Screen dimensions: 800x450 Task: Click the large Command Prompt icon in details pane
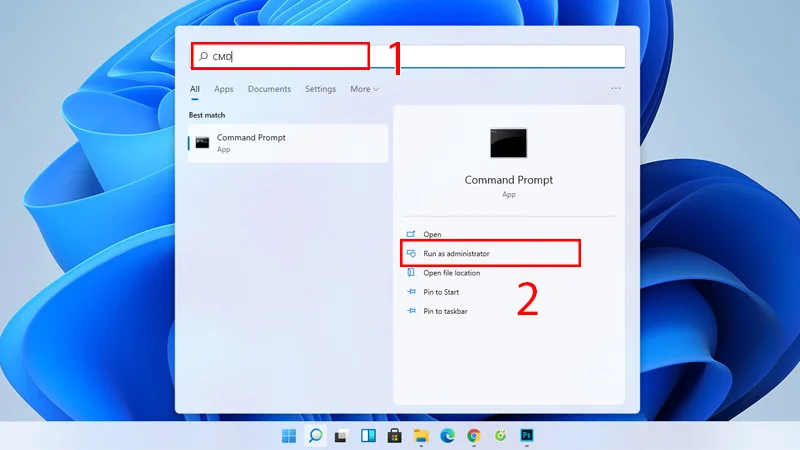(509, 143)
